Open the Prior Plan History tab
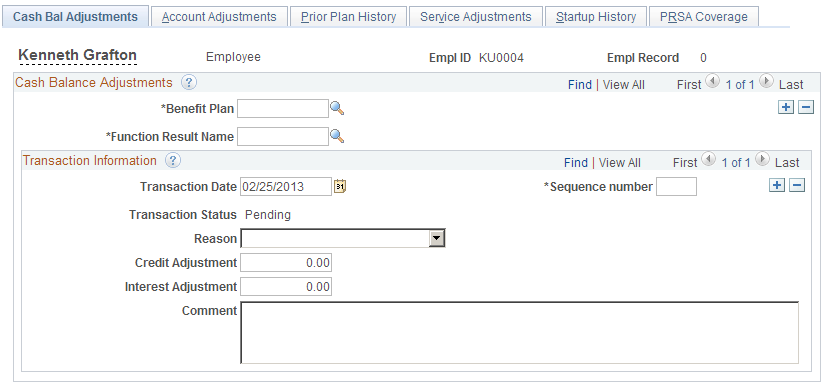 point(348,16)
